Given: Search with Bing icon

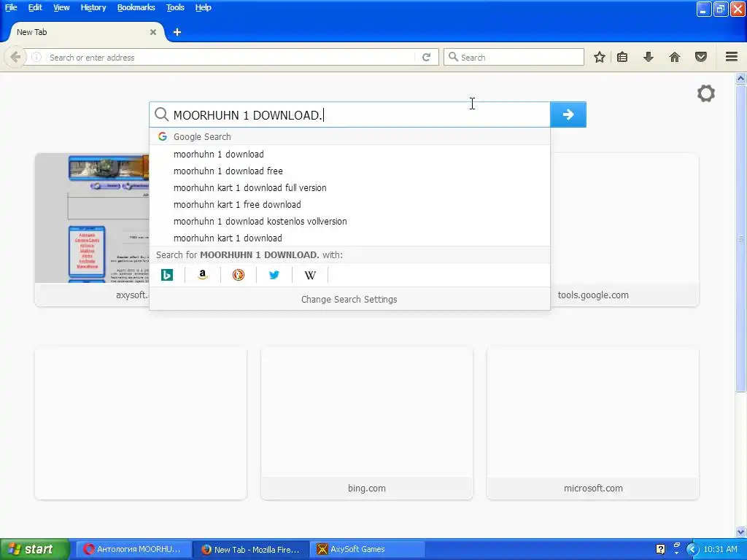Looking at the screenshot, I should [167, 275].
